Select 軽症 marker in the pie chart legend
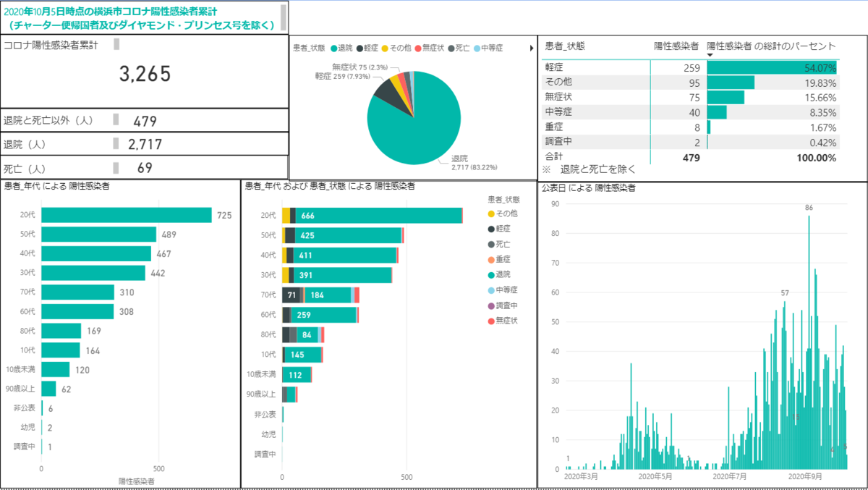The image size is (868, 490). (359, 48)
